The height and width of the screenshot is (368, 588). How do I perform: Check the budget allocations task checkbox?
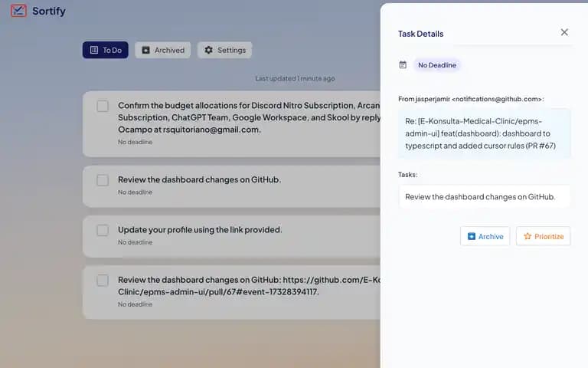(x=103, y=106)
